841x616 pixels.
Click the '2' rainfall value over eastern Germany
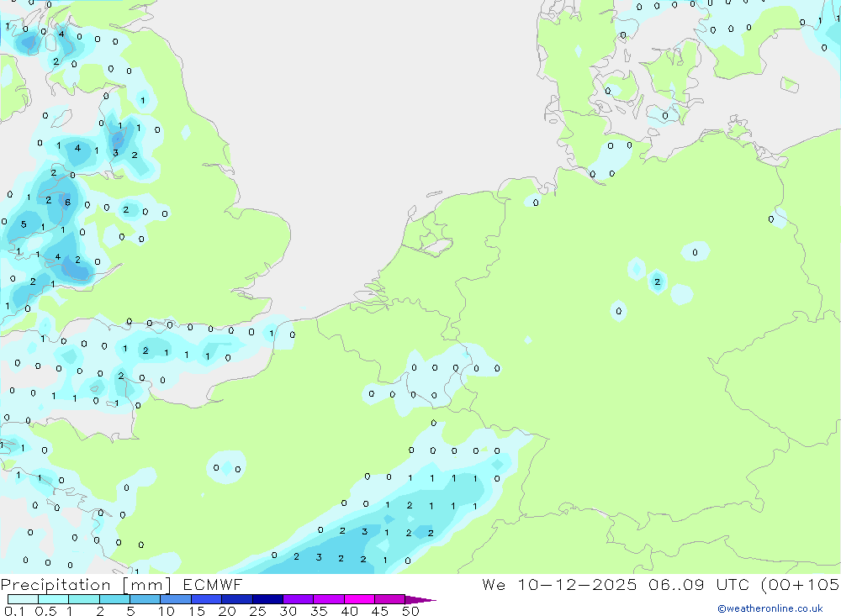[x=658, y=282]
